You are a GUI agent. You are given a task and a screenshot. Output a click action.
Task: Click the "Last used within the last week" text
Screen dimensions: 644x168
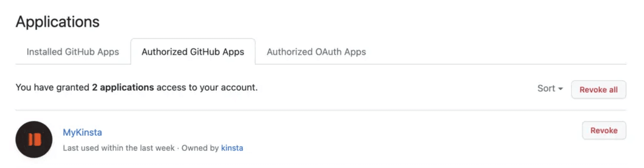pyautogui.click(x=119, y=148)
